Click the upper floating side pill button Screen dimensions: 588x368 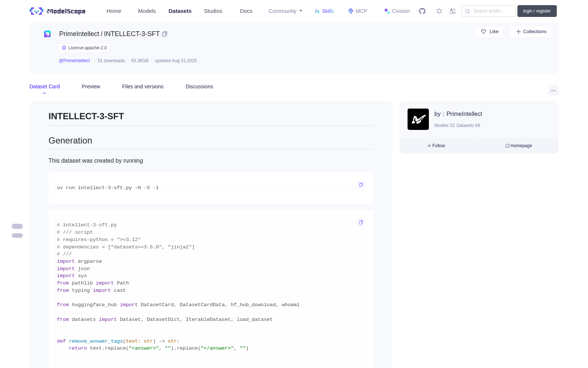pyautogui.click(x=17, y=226)
